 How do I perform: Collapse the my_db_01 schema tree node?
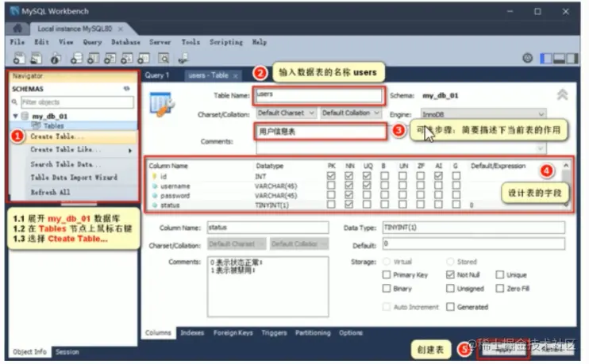(15, 116)
